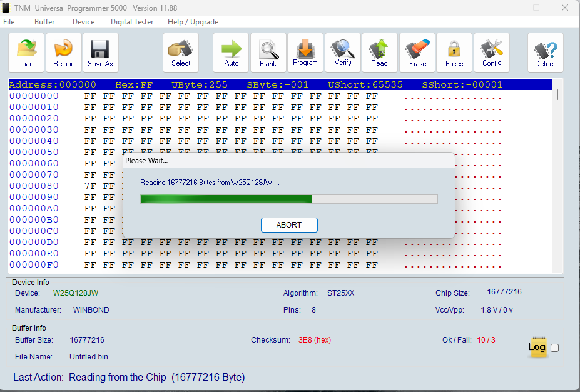Open the Device menu

(84, 22)
